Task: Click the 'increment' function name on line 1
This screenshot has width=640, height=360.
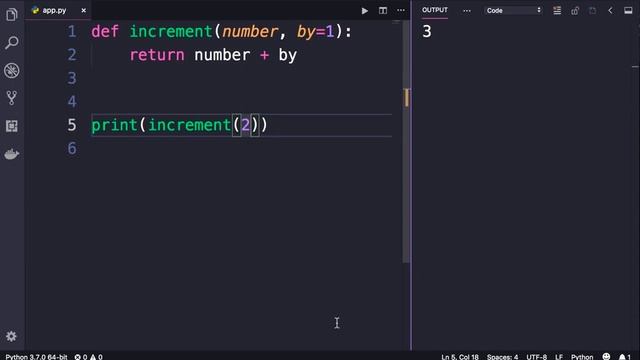Action: click(171, 31)
